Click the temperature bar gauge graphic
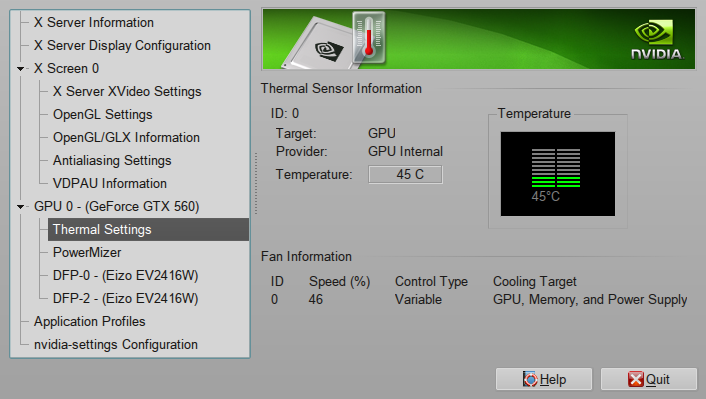 pos(556,168)
